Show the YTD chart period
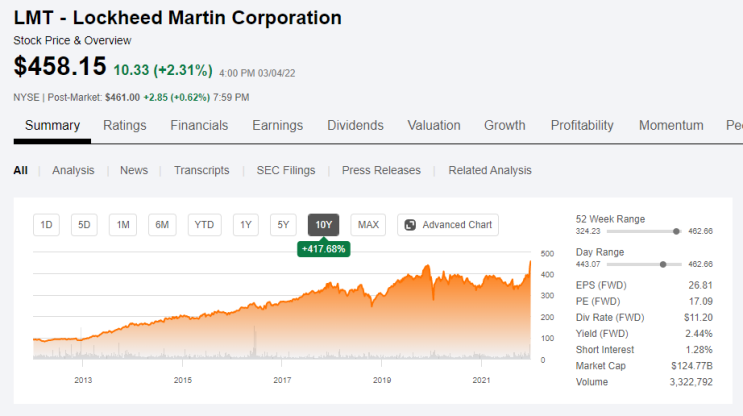This screenshot has width=743, height=416. tap(204, 225)
